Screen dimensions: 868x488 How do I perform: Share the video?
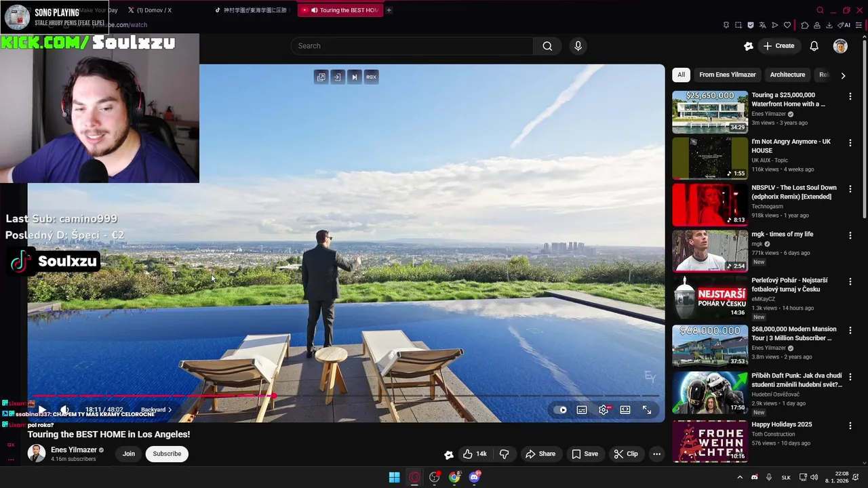coord(540,454)
